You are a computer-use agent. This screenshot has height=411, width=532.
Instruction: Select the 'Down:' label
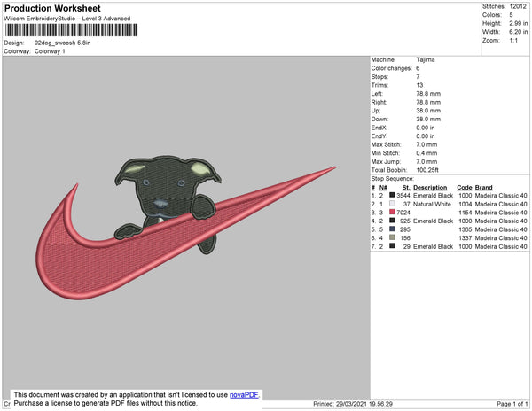click(379, 120)
